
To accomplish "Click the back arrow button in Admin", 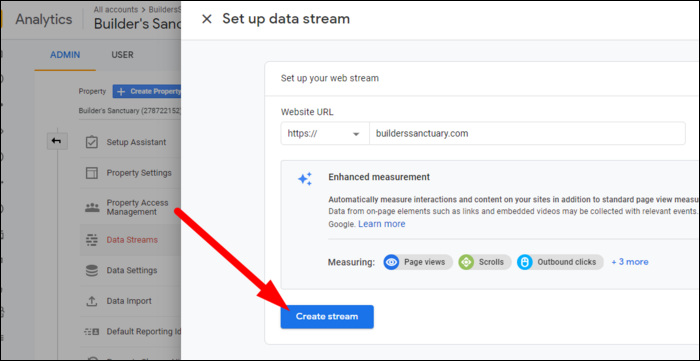I will 57,141.
